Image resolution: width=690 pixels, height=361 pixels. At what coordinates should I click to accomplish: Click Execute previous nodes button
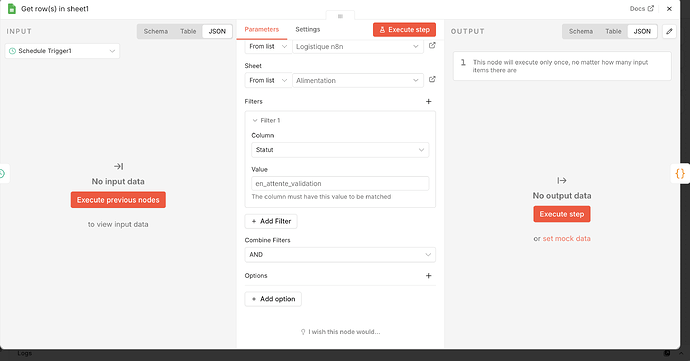pyautogui.click(x=118, y=200)
